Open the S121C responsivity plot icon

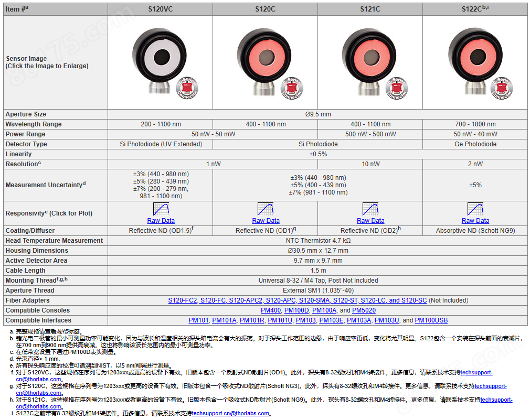click(370, 209)
